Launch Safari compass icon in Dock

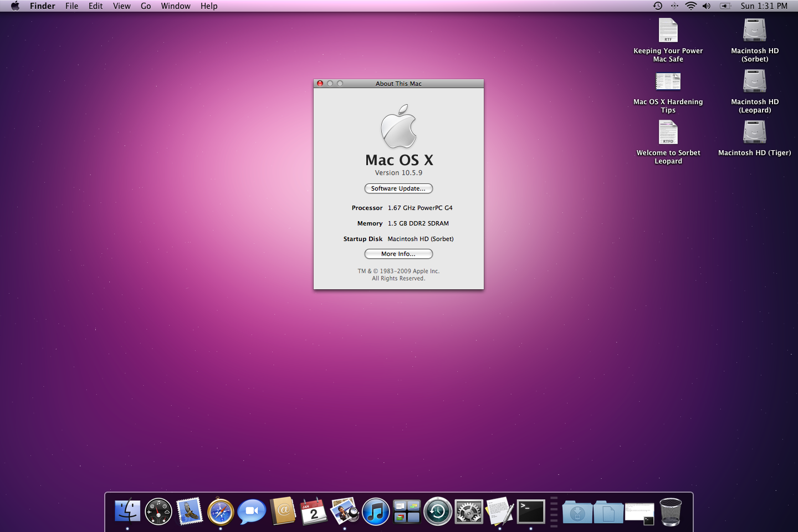221,511
